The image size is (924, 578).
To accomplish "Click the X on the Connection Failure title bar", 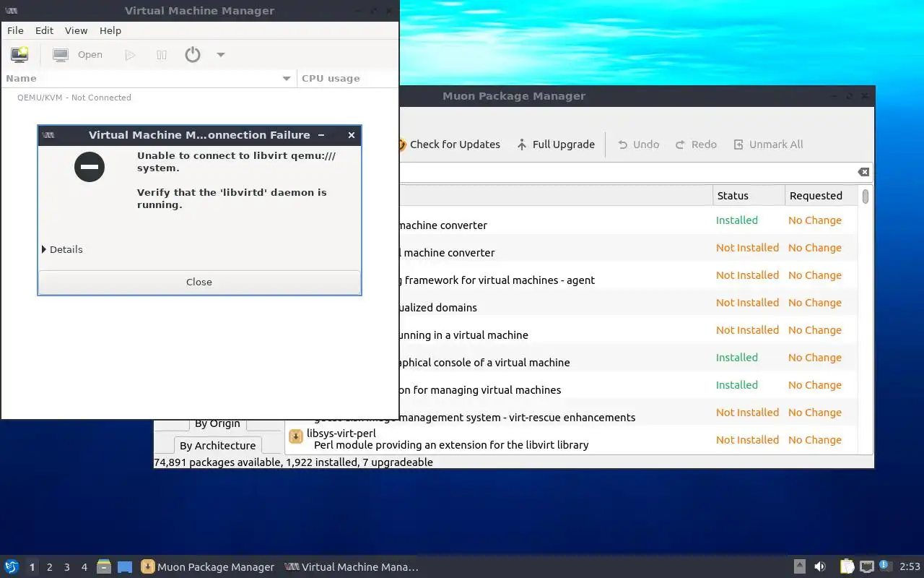I will coord(351,135).
